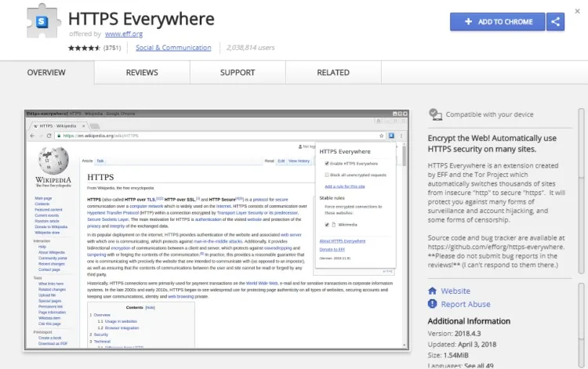This screenshot has height=369, width=588.
Task: Click the 2,038,814 users text
Action: pos(251,48)
